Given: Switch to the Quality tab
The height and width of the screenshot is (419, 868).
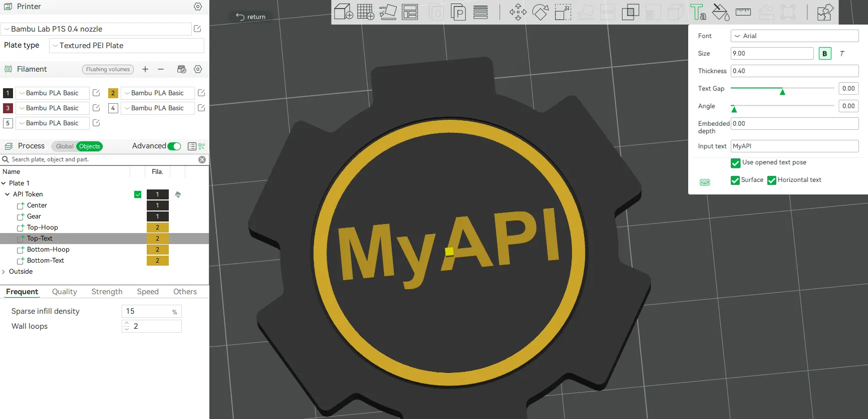Looking at the screenshot, I should pyautogui.click(x=65, y=292).
